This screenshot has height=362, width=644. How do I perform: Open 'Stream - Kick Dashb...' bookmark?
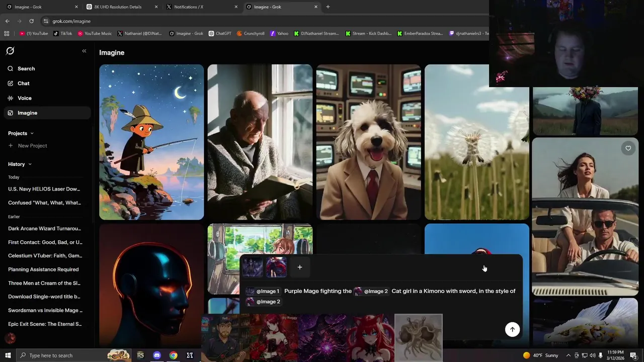[x=368, y=34]
